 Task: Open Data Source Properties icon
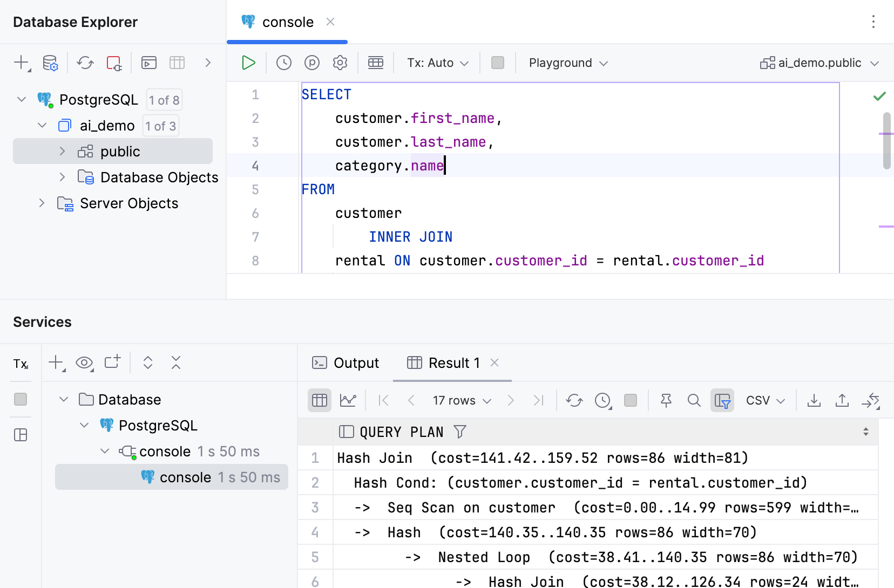(50, 63)
